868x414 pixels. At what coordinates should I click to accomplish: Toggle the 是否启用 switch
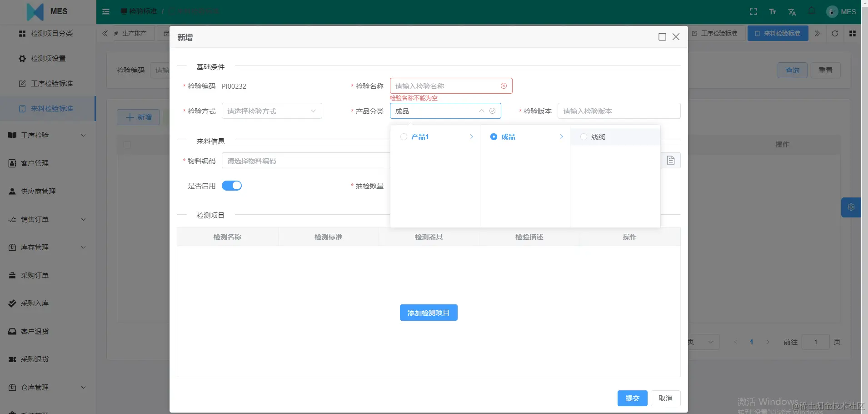pos(232,186)
